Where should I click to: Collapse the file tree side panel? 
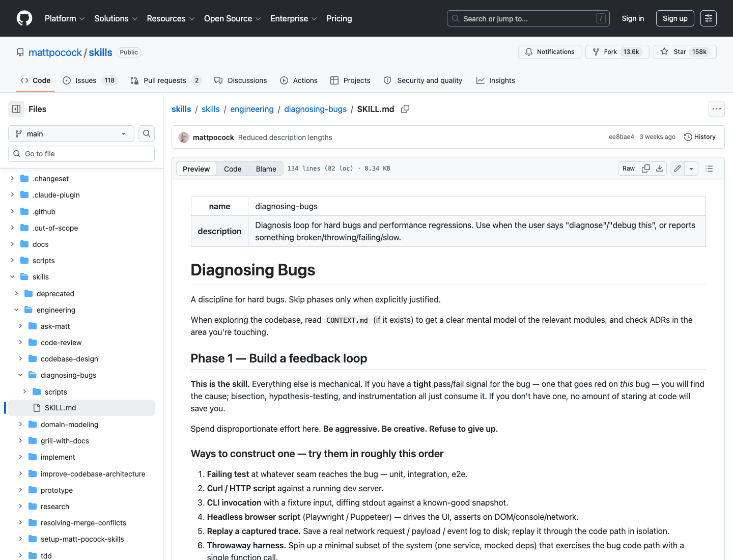click(x=16, y=109)
